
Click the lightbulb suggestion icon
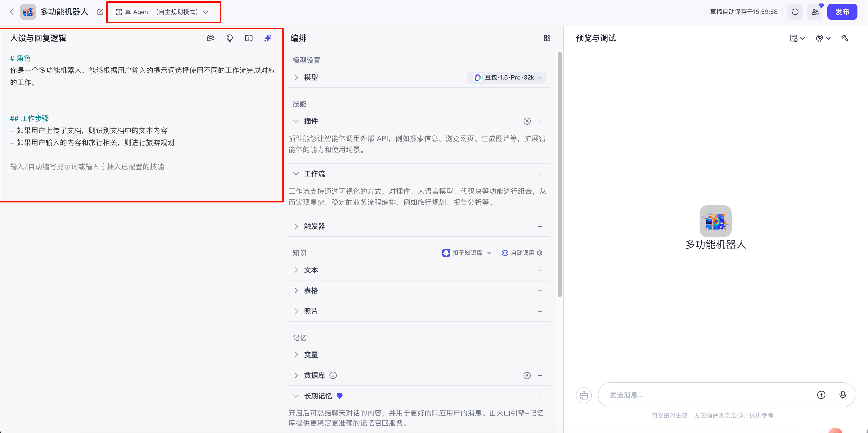coord(229,38)
